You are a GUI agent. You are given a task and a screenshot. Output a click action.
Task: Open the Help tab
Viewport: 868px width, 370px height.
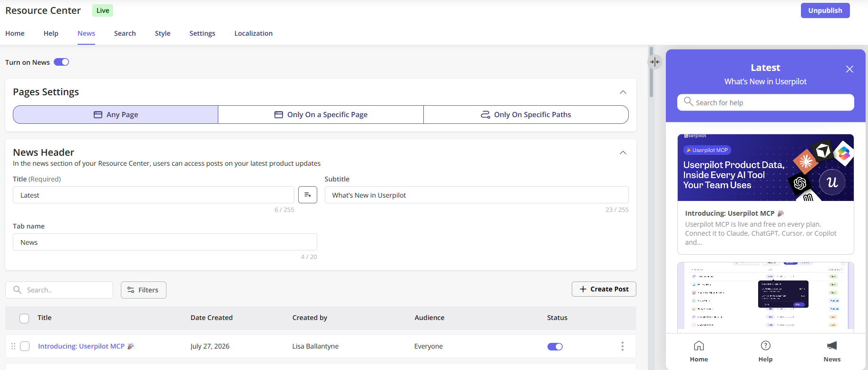pyautogui.click(x=51, y=33)
